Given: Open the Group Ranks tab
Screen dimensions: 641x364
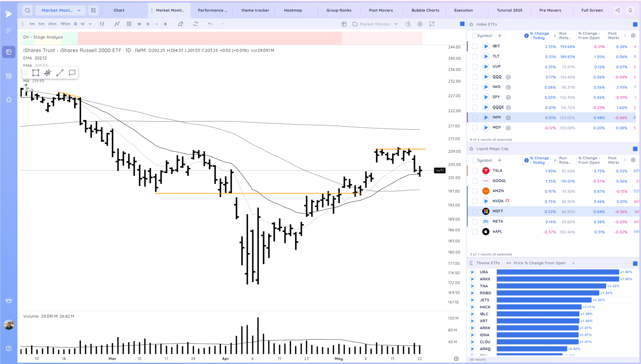Looking at the screenshot, I should pyautogui.click(x=339, y=10).
